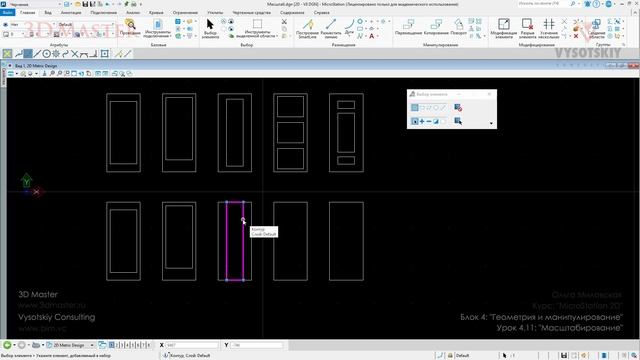Click the save diskette icon in status bar
The height and width of the screenshot is (360, 640).
coord(564,356)
